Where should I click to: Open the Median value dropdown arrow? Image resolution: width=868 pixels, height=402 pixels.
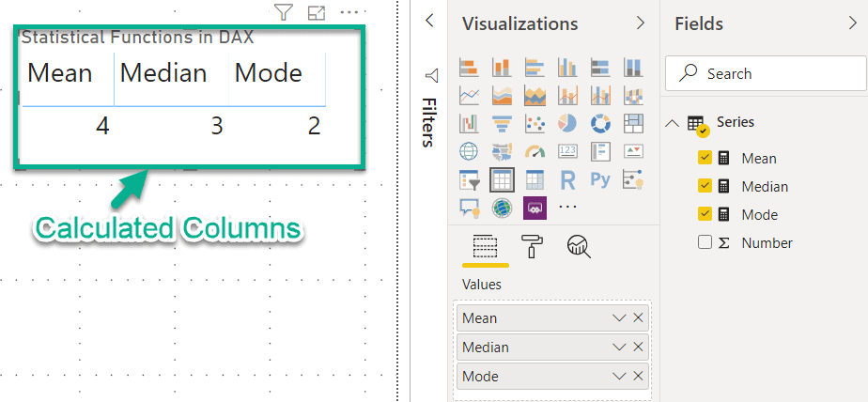click(619, 348)
